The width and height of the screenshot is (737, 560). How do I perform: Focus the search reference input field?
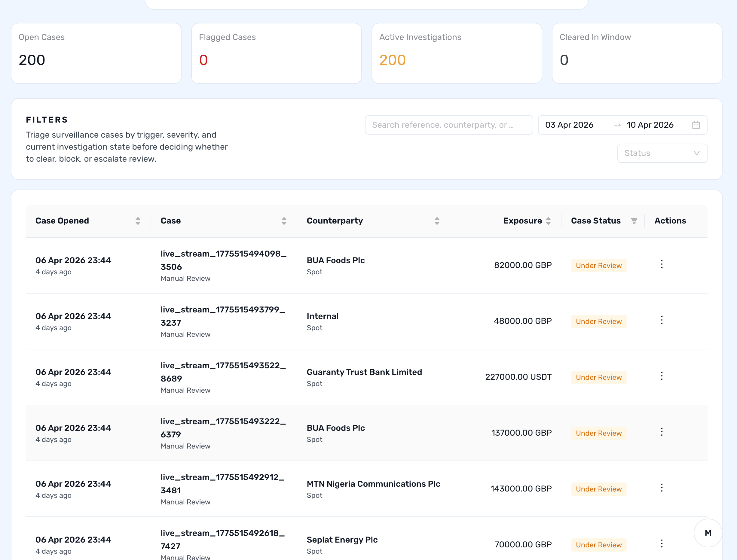(x=449, y=125)
